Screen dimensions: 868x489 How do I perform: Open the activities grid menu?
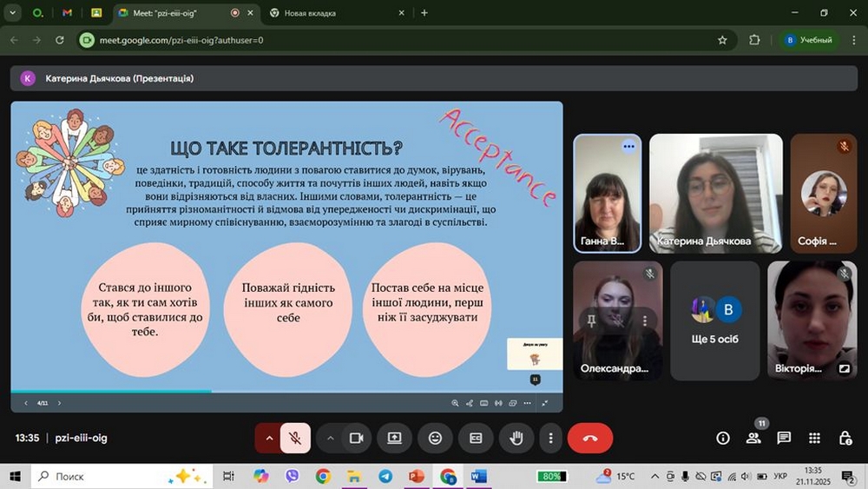click(x=814, y=439)
